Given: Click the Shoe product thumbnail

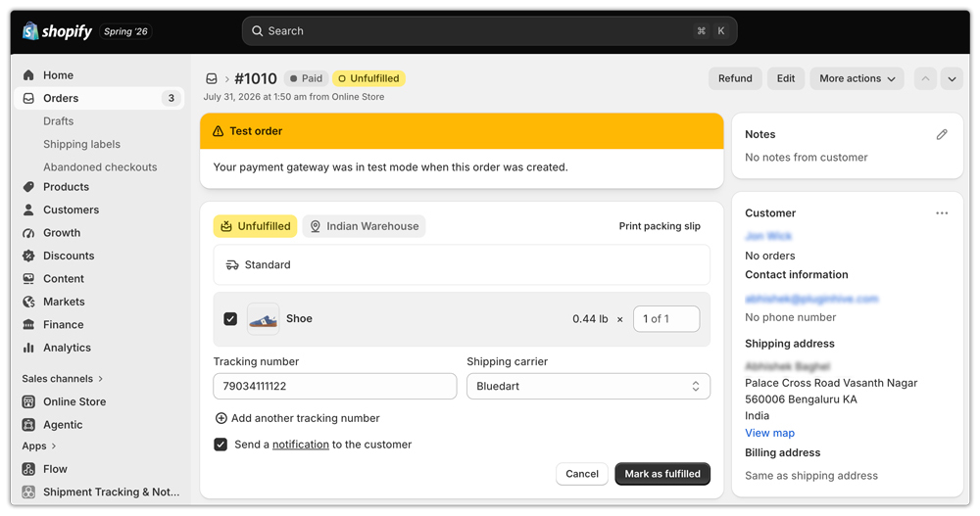Looking at the screenshot, I should (263, 319).
